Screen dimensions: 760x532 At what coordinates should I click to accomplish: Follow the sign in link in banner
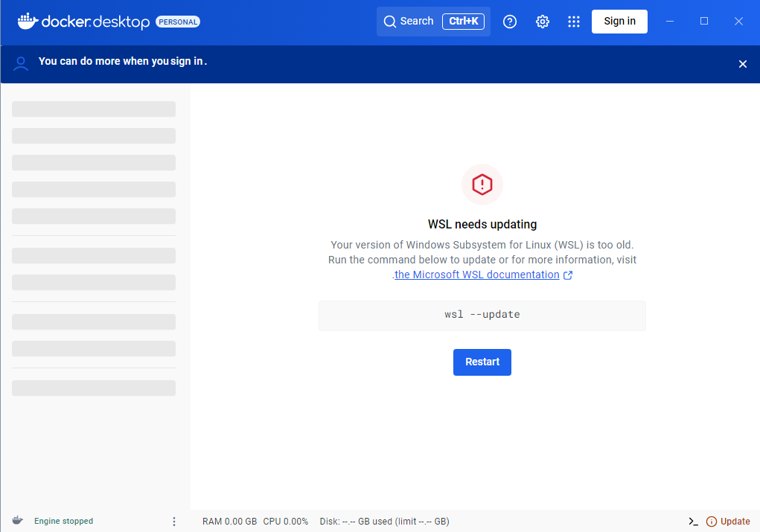(187, 62)
